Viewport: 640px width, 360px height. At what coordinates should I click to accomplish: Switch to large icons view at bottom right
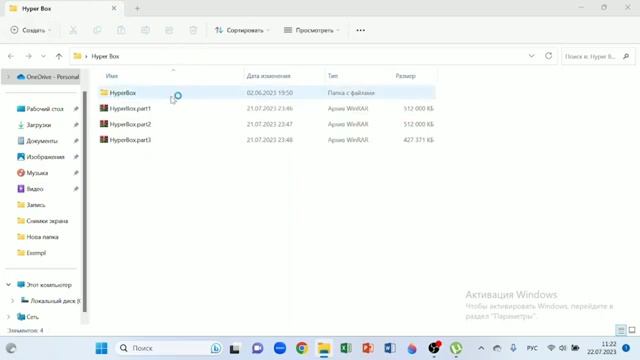click(632, 330)
